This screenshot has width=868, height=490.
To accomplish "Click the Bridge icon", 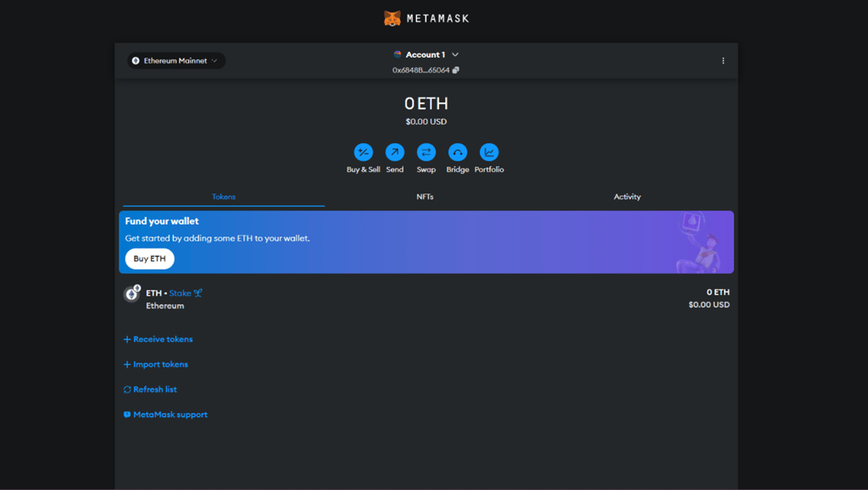I will coord(458,153).
